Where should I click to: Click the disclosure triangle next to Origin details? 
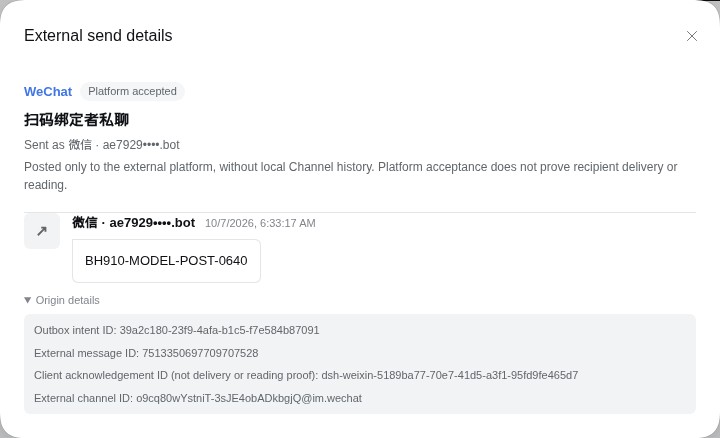(28, 300)
